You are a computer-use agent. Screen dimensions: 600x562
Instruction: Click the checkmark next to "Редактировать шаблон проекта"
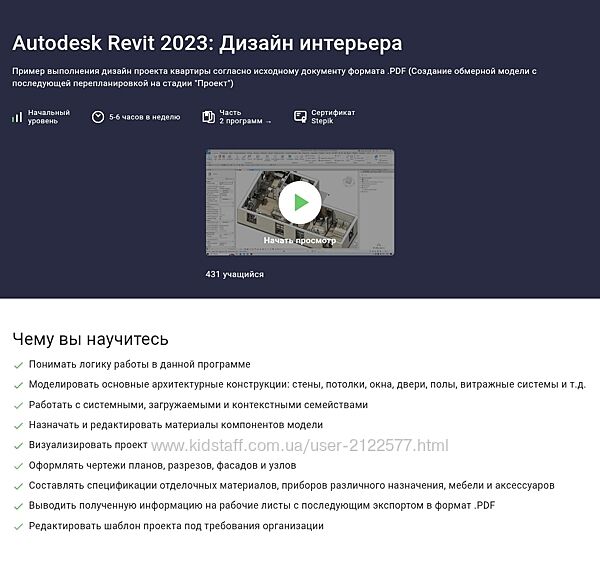(18, 526)
